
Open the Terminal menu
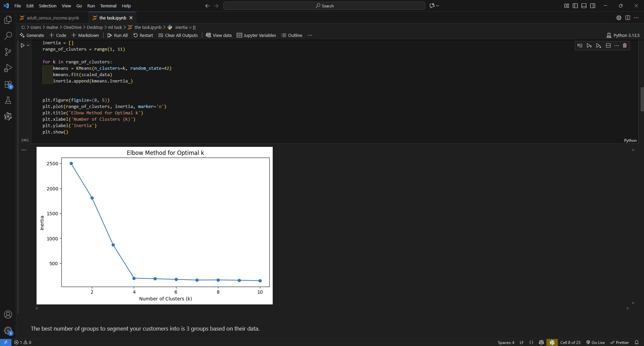point(108,6)
